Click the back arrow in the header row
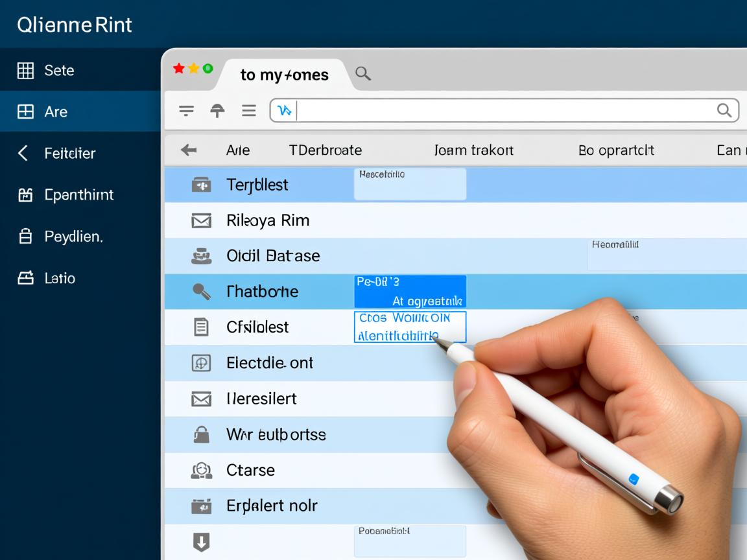 point(189,150)
